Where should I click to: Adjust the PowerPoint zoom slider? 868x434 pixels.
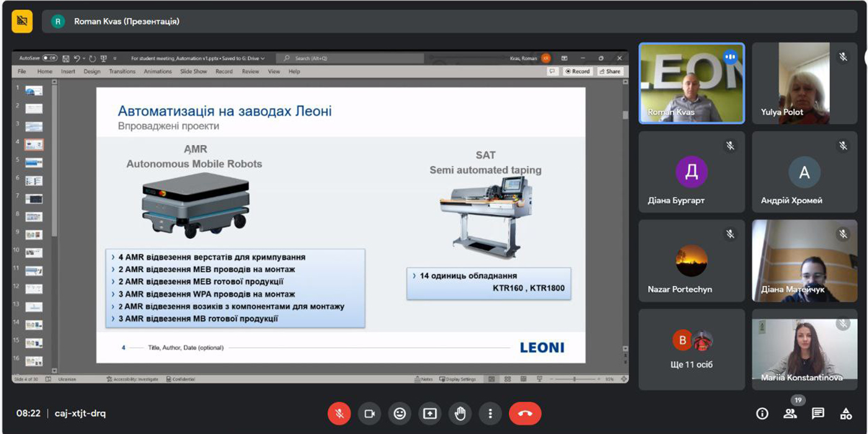pos(575,379)
